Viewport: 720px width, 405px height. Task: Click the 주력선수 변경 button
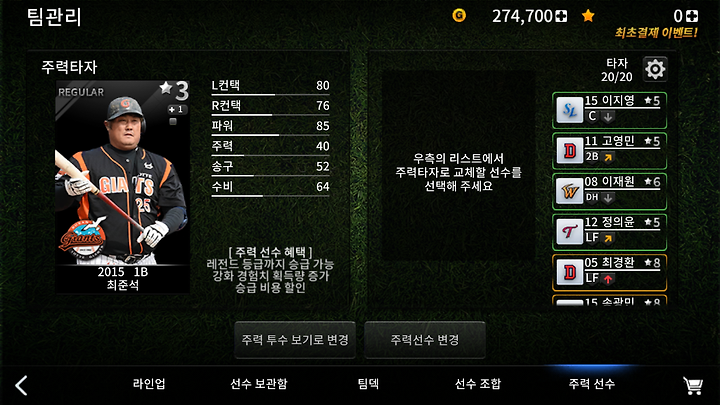pyautogui.click(x=425, y=340)
